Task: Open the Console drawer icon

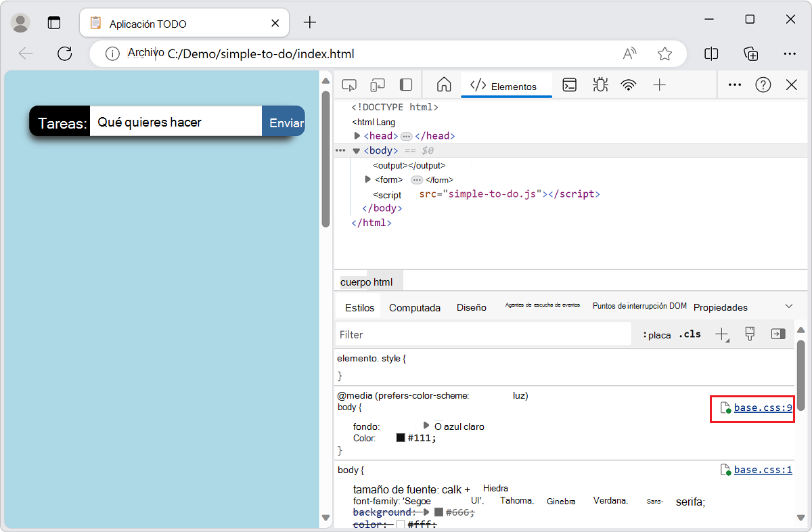Action: point(569,85)
